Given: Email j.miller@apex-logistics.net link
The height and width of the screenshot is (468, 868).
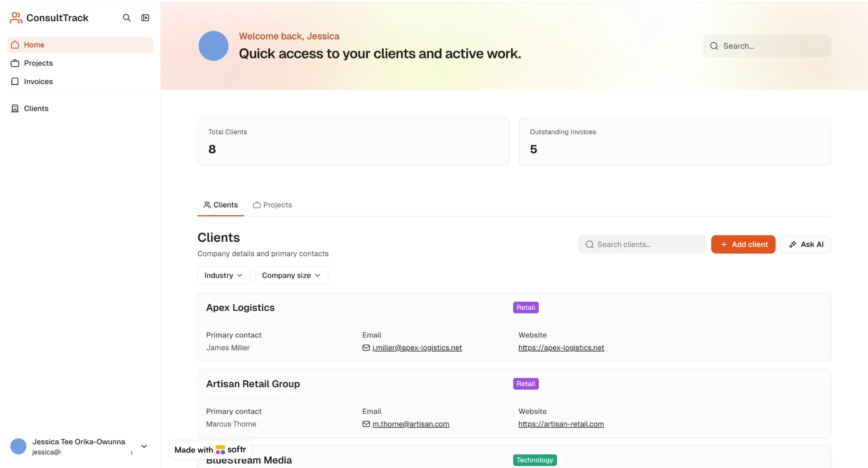Looking at the screenshot, I should click(417, 348).
